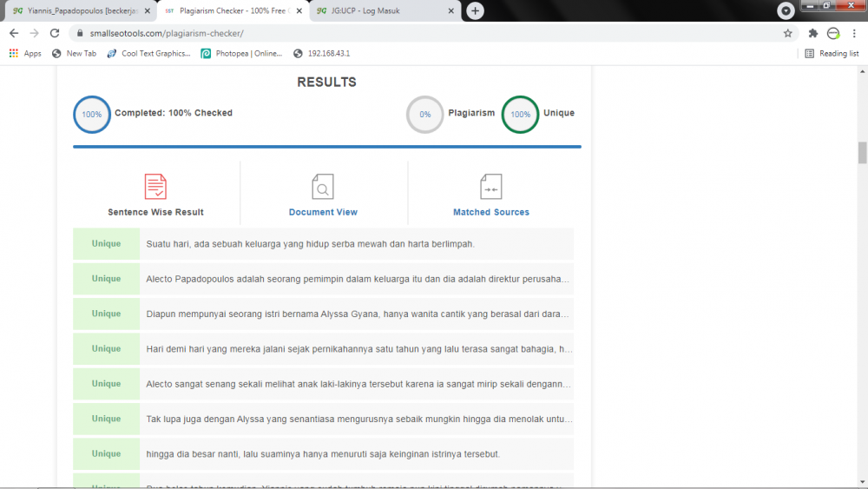Select the Sentence Wise Result label

pyautogui.click(x=155, y=212)
